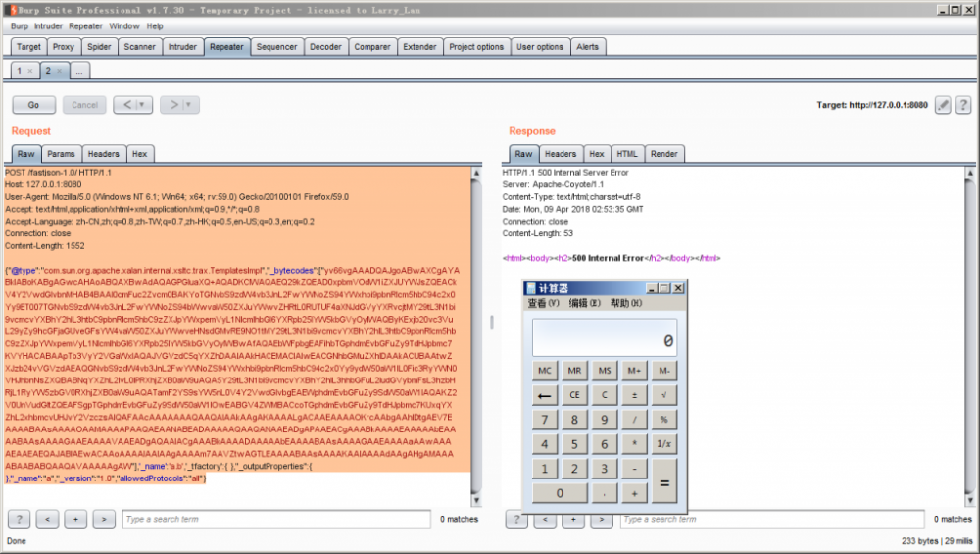980x554 pixels.
Task: Open the Repeater menu
Action: pos(85,26)
